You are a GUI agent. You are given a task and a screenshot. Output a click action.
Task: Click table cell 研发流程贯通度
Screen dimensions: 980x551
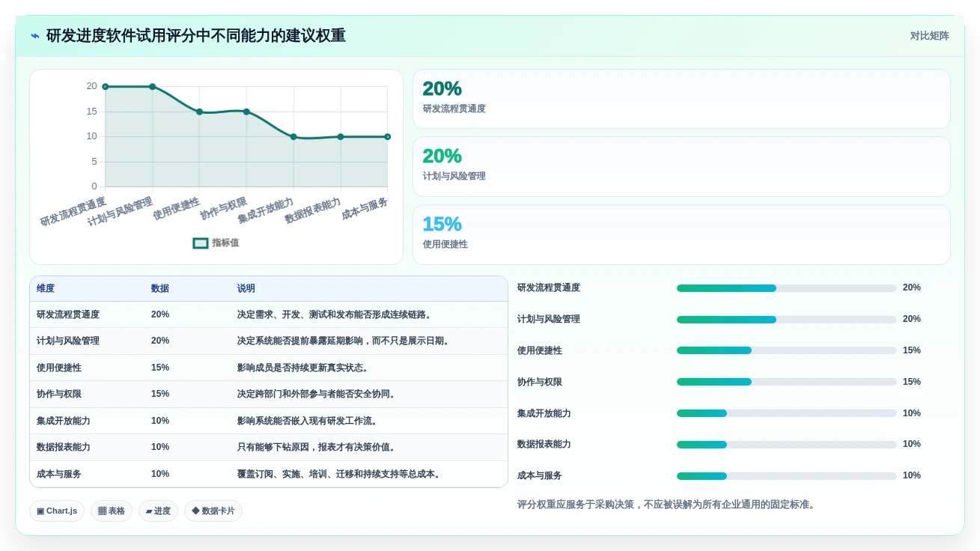(68, 314)
